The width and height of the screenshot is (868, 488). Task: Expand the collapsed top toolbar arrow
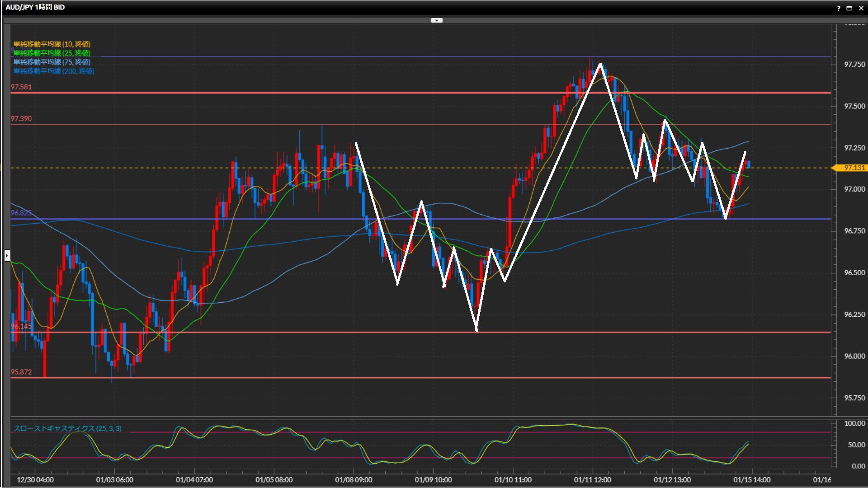point(437,20)
